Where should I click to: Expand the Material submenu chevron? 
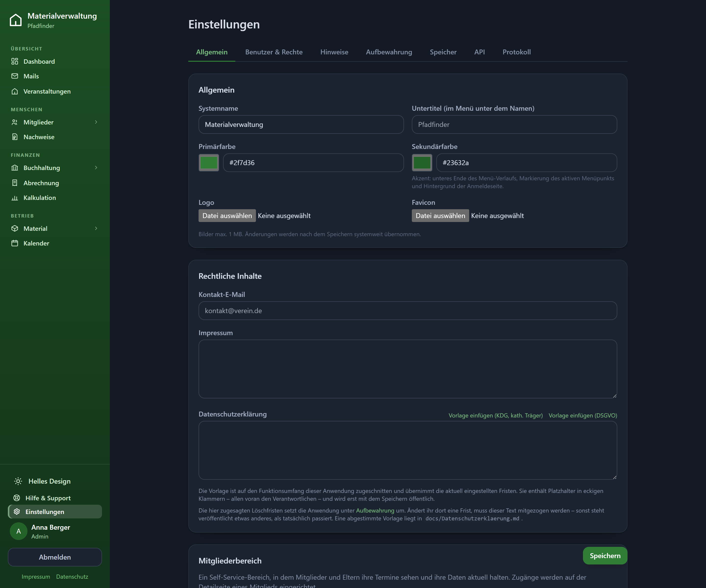coord(96,228)
